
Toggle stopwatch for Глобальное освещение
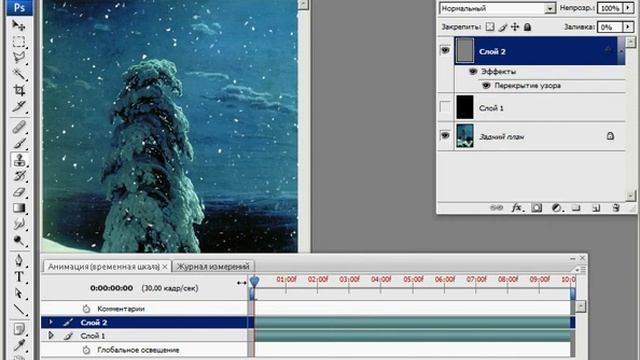[86, 350]
